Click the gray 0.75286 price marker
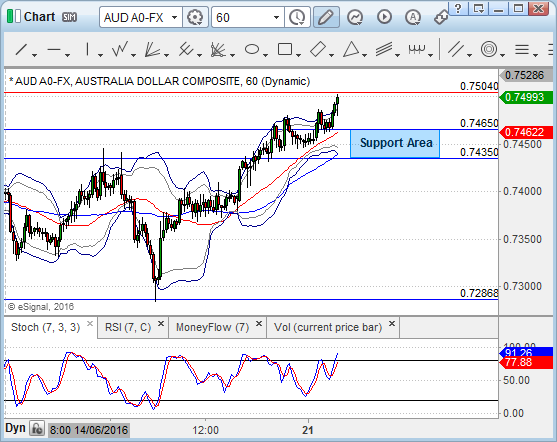The width and height of the screenshot is (557, 442). point(526,75)
